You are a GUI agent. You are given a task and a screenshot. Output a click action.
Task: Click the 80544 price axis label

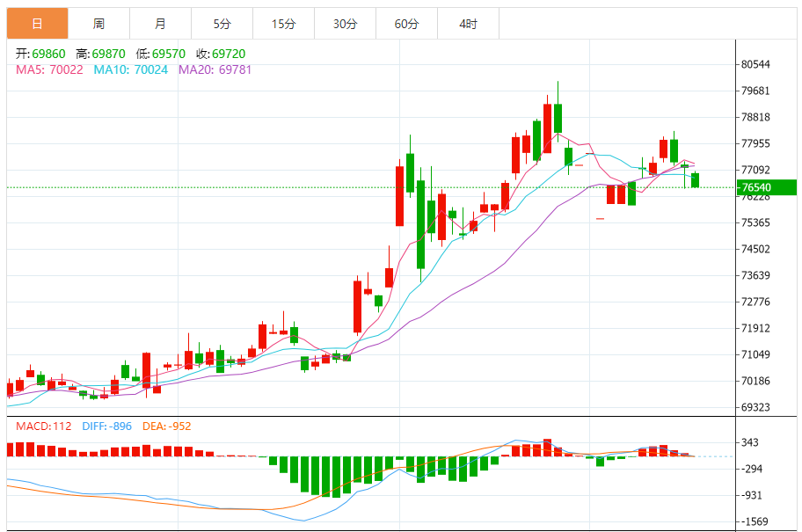click(755, 64)
